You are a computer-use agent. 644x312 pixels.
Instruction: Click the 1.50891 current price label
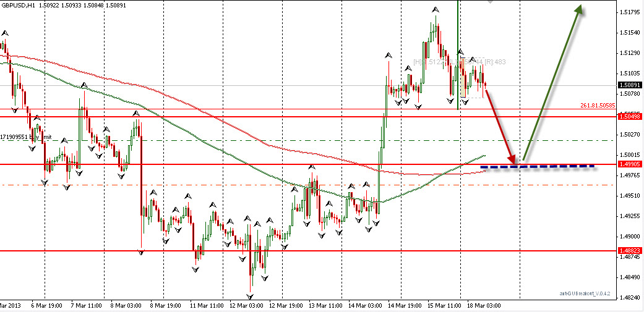629,86
